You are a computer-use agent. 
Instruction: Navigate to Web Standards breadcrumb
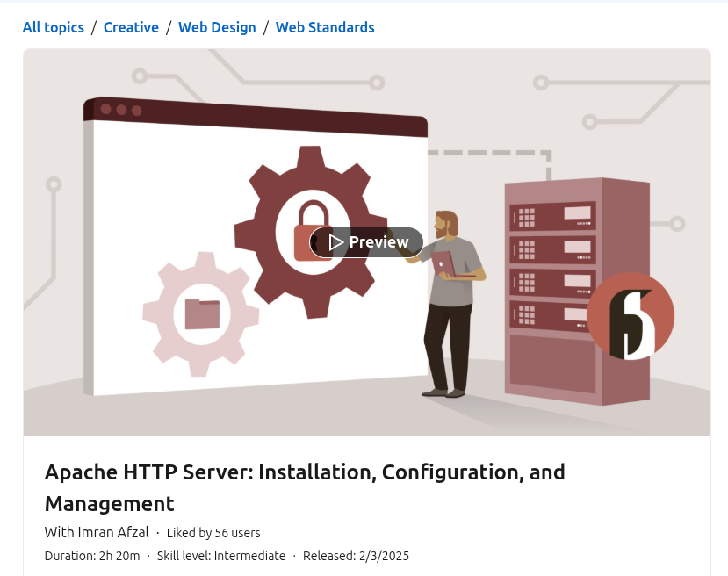325,27
